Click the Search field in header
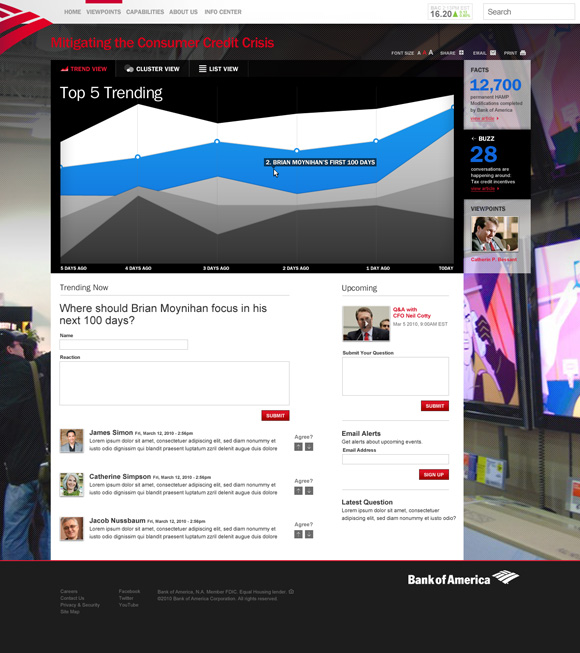The height and width of the screenshot is (653, 580). 529,12
